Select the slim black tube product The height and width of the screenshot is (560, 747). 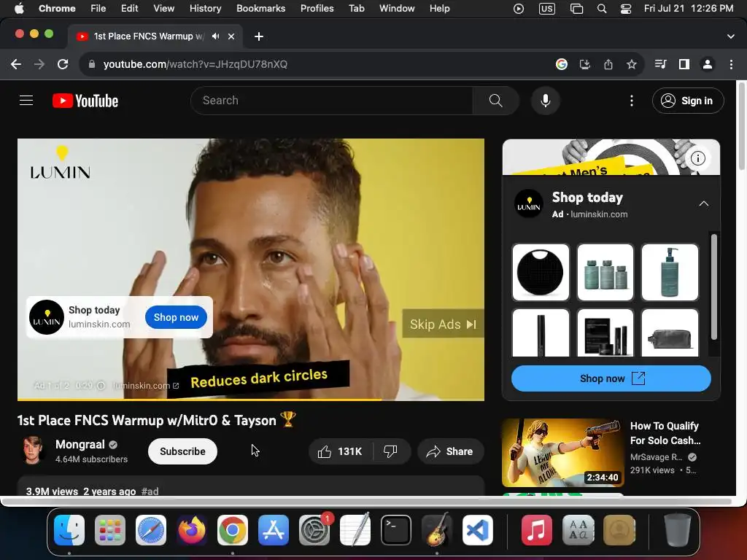point(541,332)
